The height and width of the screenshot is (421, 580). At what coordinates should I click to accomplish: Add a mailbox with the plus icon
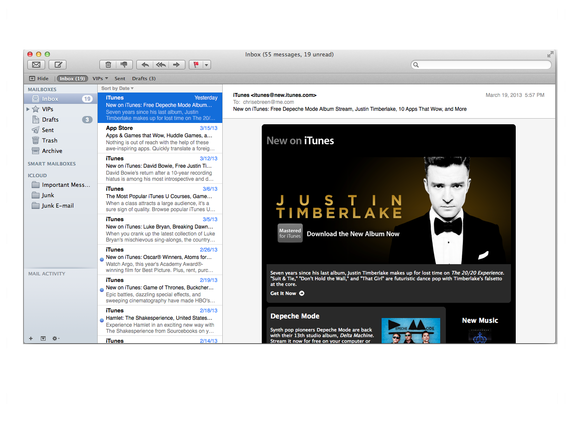pyautogui.click(x=31, y=338)
